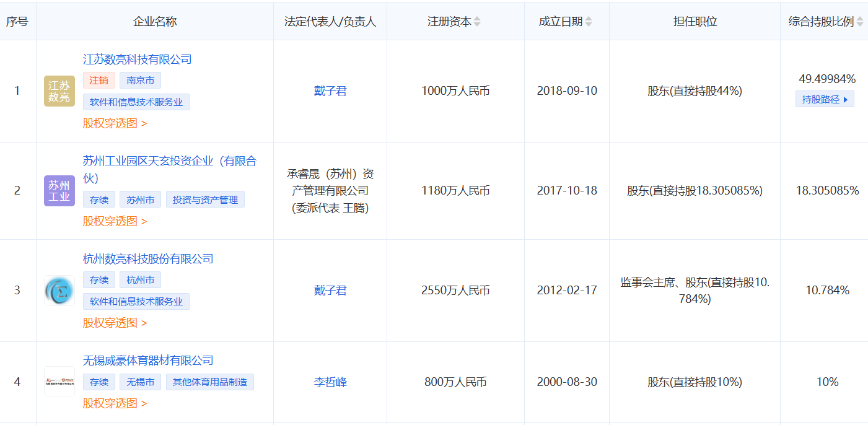Image resolution: width=868 pixels, height=425 pixels.
Task: Click the 注销 status tag
Action: tap(99, 81)
